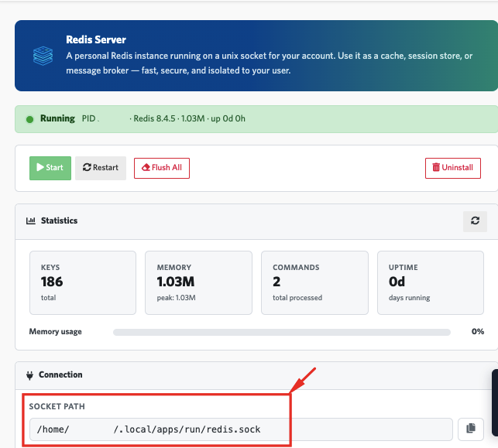Click the 'PID' label in the status bar

(x=88, y=118)
